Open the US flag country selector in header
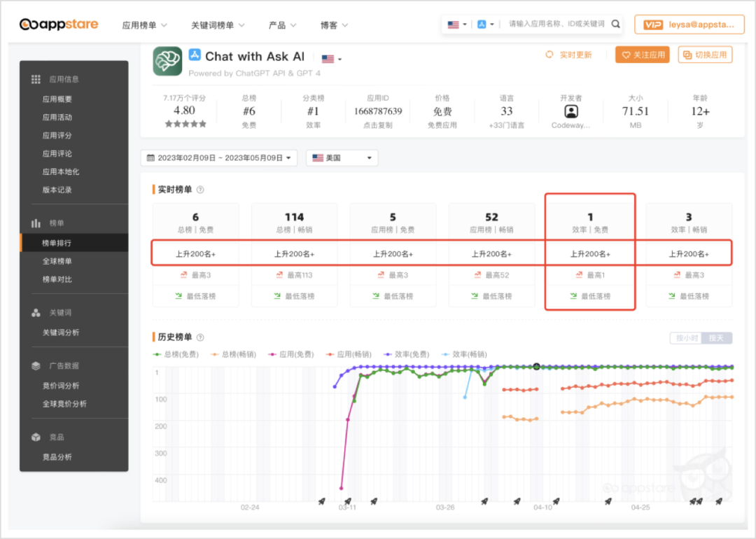756x539 pixels. click(456, 24)
